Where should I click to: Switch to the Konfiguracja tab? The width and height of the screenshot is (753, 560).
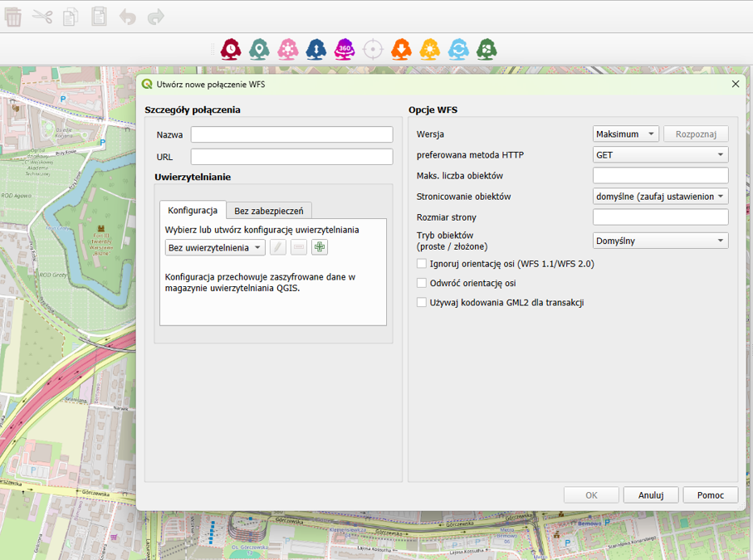[193, 210]
